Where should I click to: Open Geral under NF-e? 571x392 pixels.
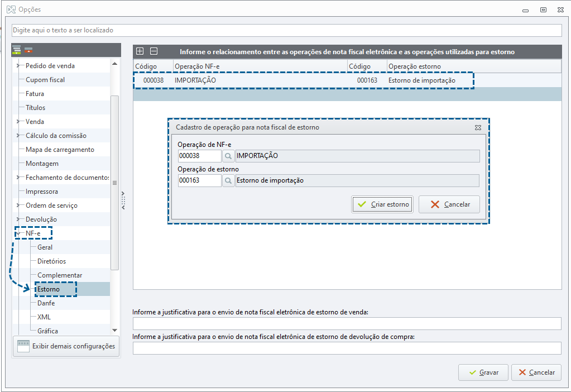tap(45, 247)
